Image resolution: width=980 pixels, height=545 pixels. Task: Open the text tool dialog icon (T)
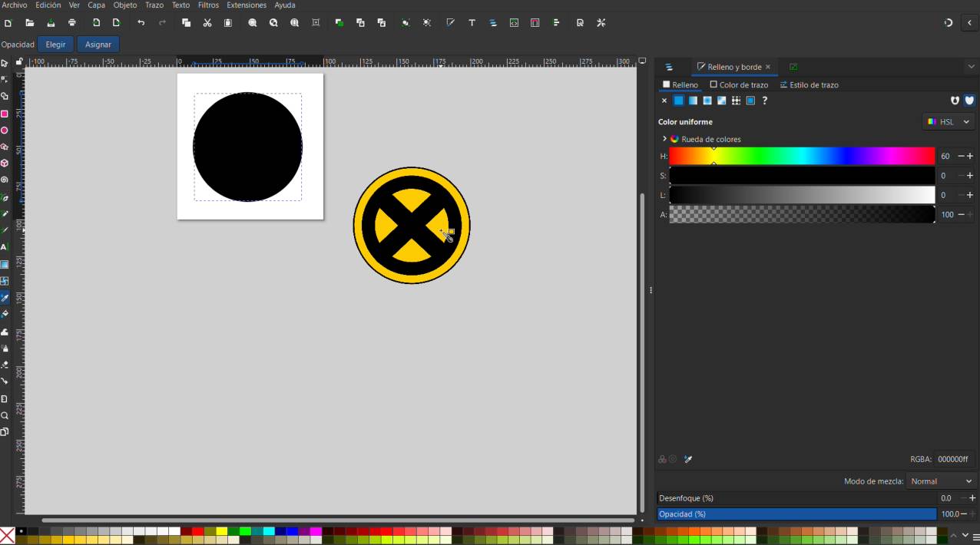pos(472,23)
